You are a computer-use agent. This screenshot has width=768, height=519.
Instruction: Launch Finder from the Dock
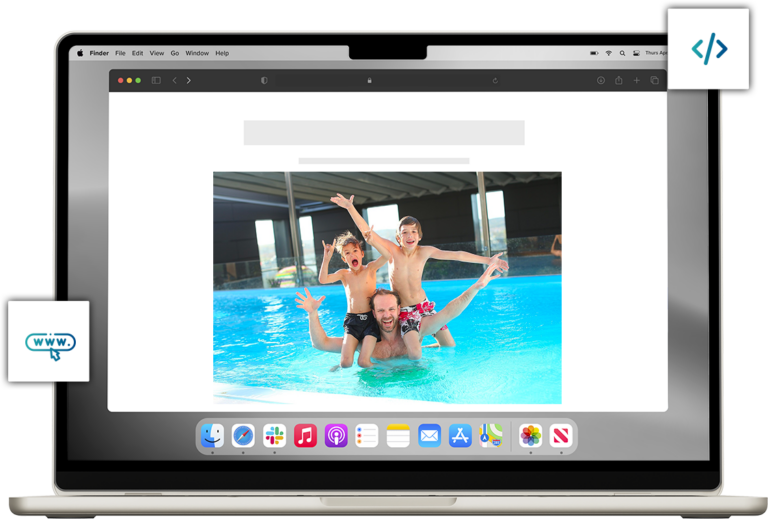point(212,435)
